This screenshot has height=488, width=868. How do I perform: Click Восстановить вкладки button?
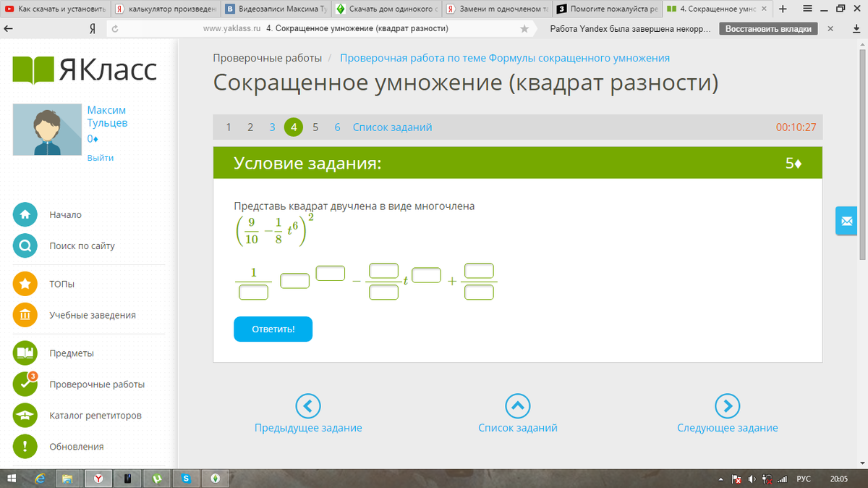[x=768, y=29]
